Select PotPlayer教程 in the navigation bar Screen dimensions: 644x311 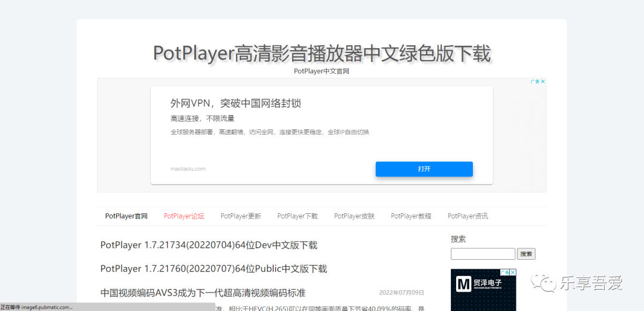tap(411, 216)
